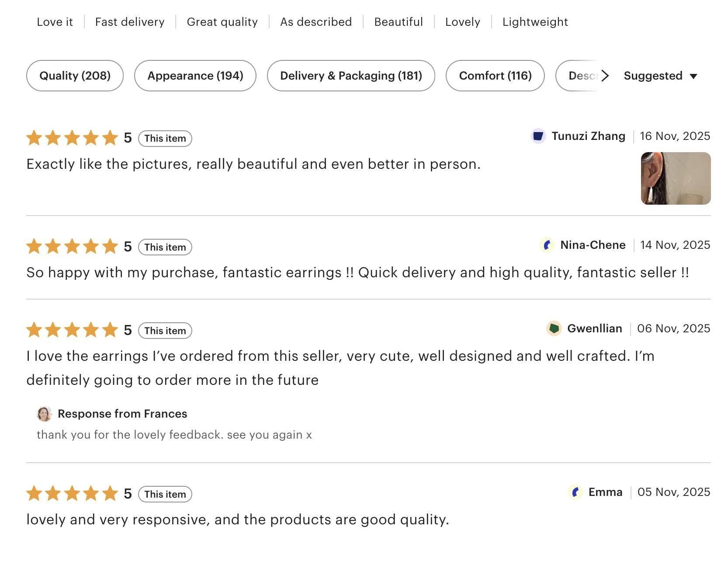Click Nina-Chene's profile avatar
Viewport: 728px width, 565px height.
pyautogui.click(x=547, y=245)
